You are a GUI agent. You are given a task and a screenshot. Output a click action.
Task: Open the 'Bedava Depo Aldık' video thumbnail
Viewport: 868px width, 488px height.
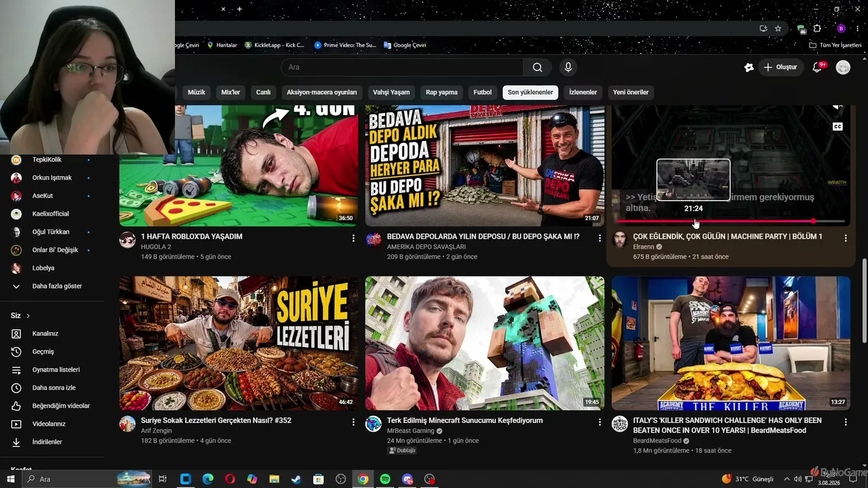coord(485,165)
